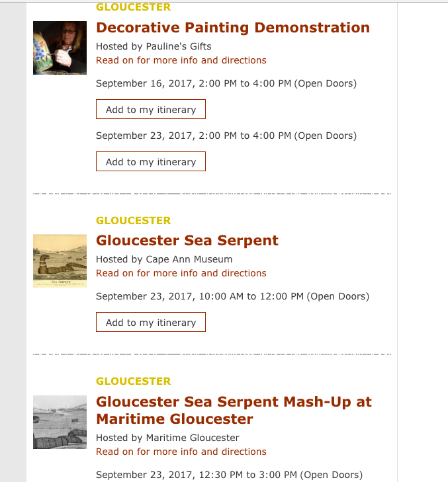Add September 23 painting demo to itinerary
Screen dimensions: 448x482
point(151,162)
